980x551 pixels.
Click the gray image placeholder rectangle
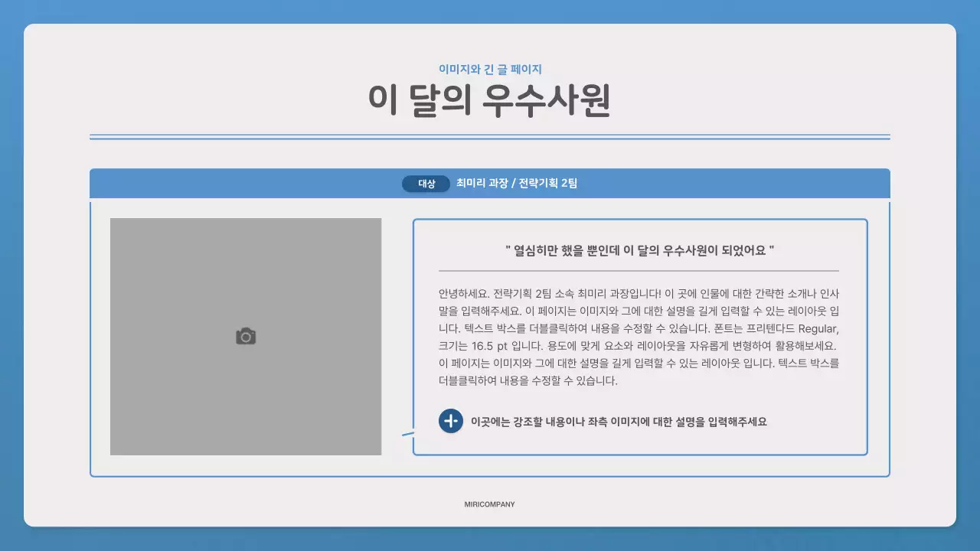coord(245,337)
